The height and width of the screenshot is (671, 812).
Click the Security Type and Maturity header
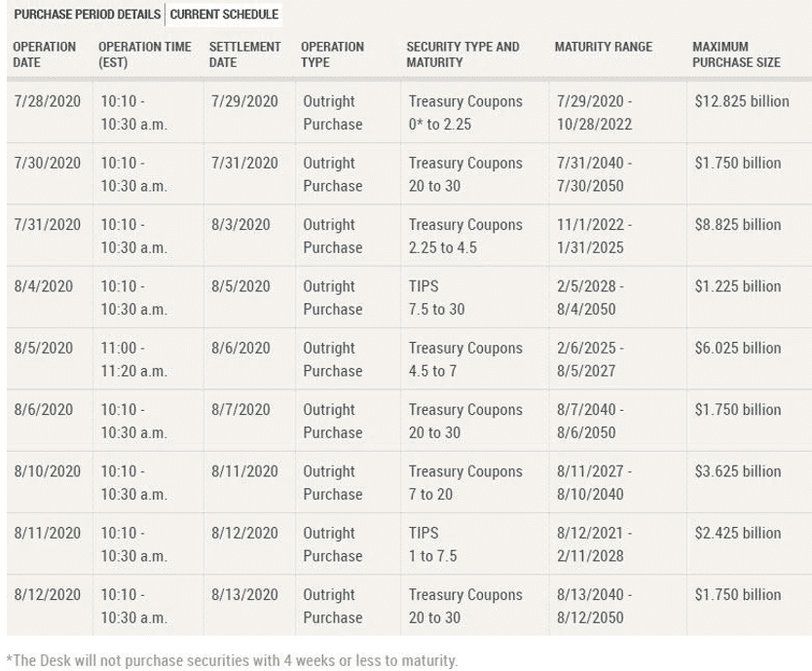(462, 54)
